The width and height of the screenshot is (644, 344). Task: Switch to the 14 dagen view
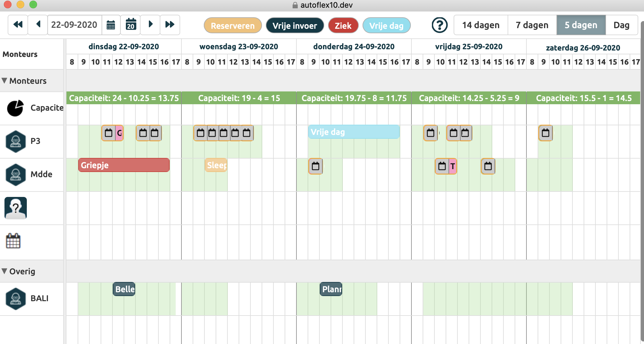point(480,25)
